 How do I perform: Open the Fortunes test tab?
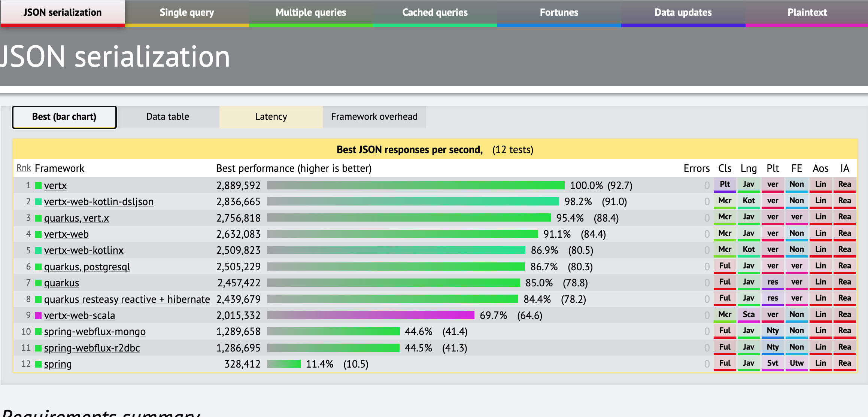click(559, 13)
